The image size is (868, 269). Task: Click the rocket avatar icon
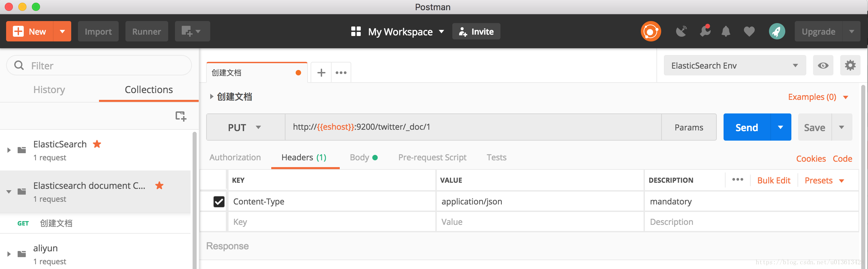click(777, 31)
